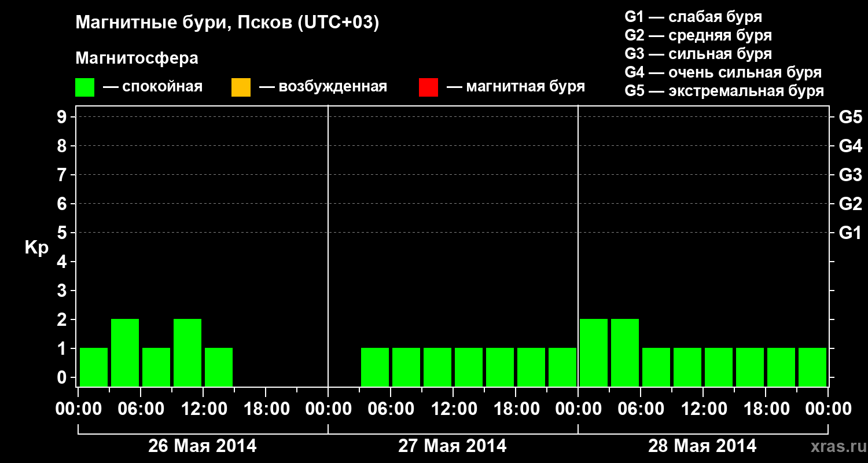Click the red 'магнитная буря' legend swatch
This screenshot has height=463, width=868.
coord(428,87)
